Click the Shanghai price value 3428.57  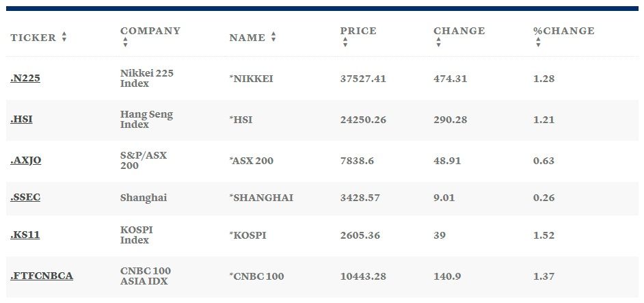(x=360, y=198)
